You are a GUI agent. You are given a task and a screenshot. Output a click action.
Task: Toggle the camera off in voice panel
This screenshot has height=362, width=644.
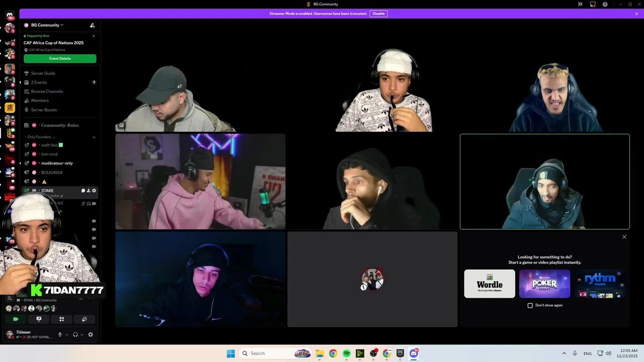pyautogui.click(x=16, y=319)
